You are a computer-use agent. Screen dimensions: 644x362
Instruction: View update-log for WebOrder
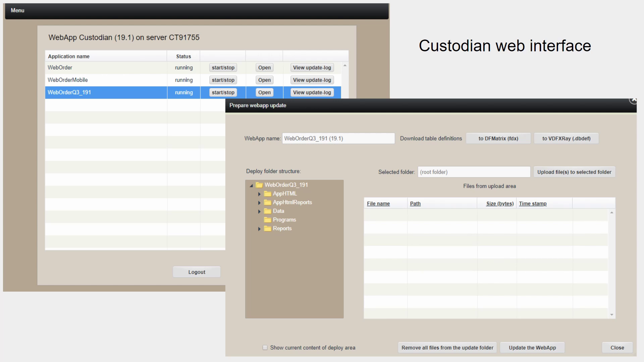312,68
